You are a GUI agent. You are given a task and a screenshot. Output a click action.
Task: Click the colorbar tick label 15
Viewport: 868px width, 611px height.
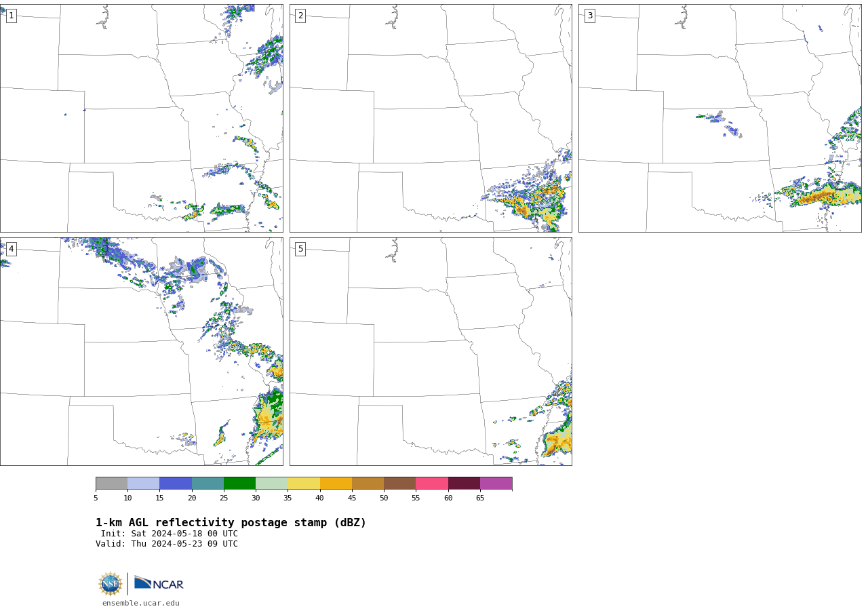[x=159, y=498]
